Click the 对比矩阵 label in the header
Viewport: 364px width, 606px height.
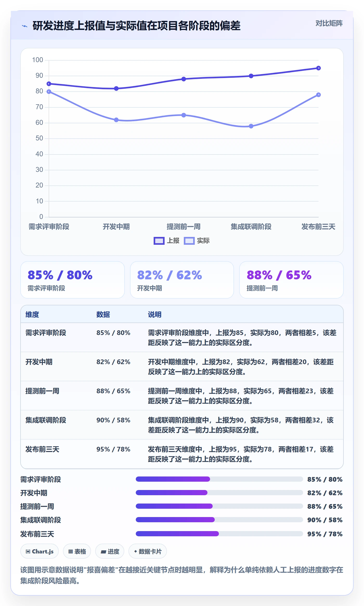click(329, 23)
